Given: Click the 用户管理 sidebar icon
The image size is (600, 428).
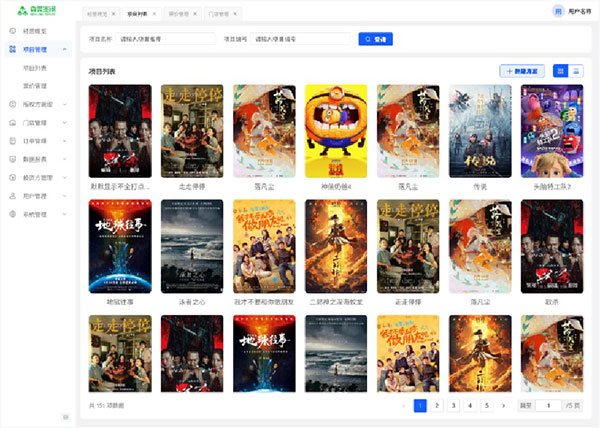Looking at the screenshot, I should pyautogui.click(x=12, y=196).
